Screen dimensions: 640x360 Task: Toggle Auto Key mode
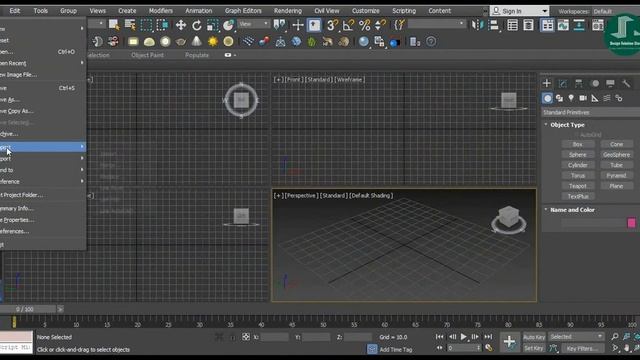(x=534, y=337)
